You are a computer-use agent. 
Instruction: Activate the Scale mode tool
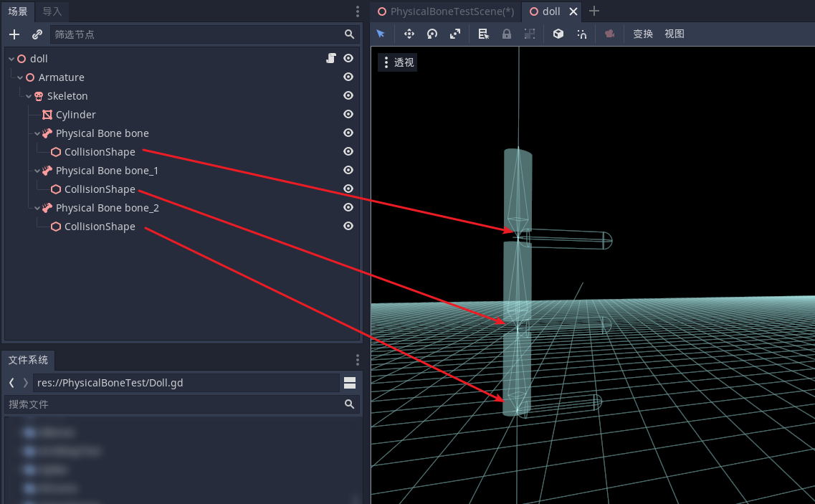click(454, 34)
